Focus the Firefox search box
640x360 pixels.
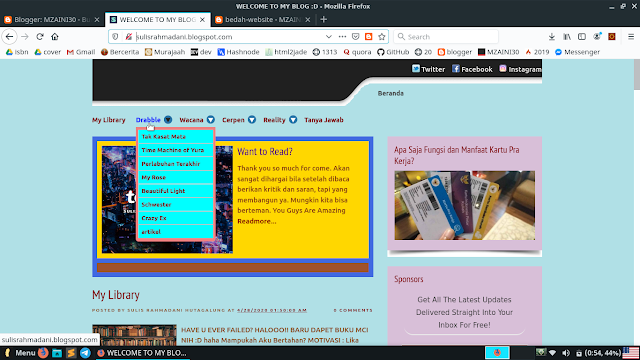click(446, 37)
